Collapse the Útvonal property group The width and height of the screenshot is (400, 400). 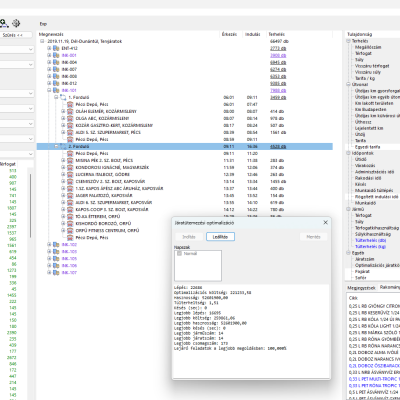coord(348,85)
